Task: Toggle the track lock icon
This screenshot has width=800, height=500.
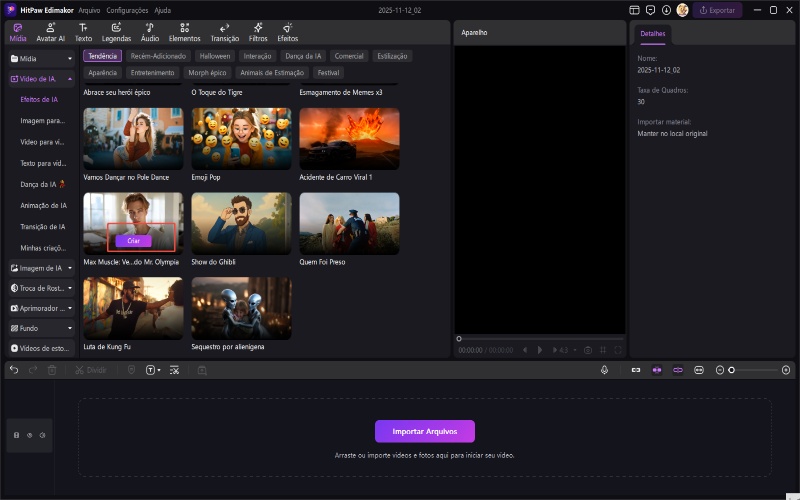Action: (16, 435)
